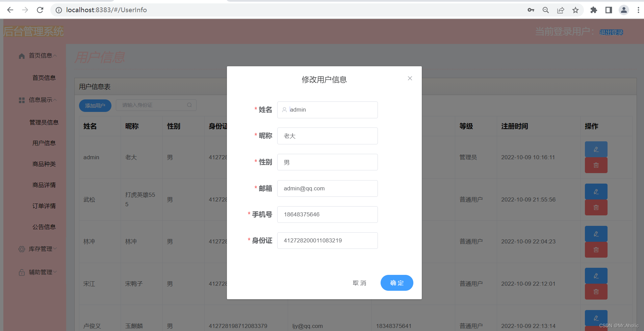Collapse 首页信息 using its chevron
Viewport: 644px width, 331px height.
click(55, 55)
